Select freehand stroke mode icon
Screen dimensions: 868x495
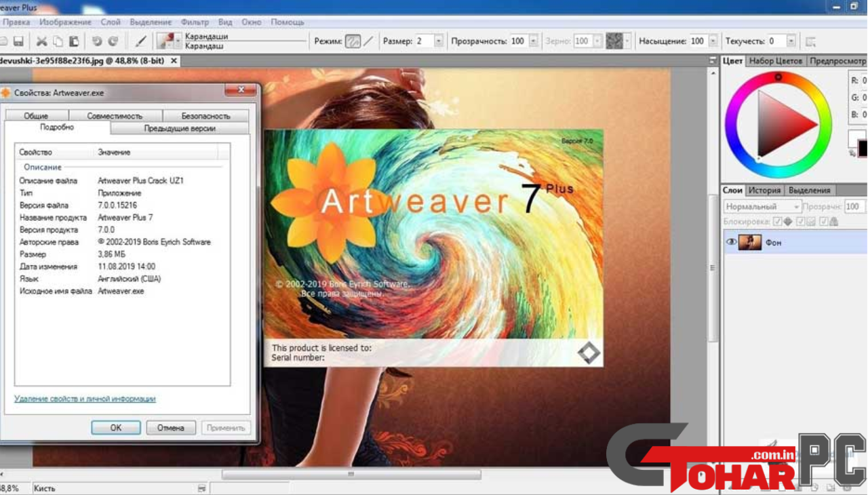click(x=352, y=41)
